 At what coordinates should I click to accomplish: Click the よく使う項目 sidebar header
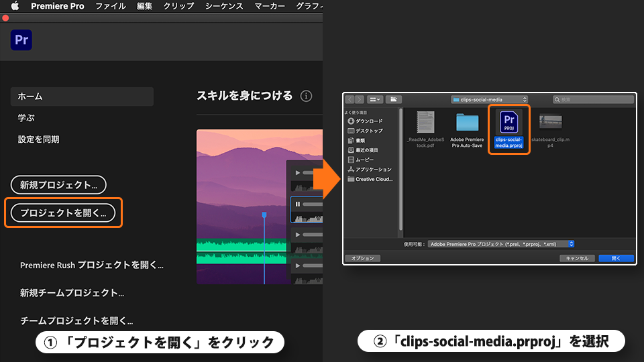[x=356, y=113]
